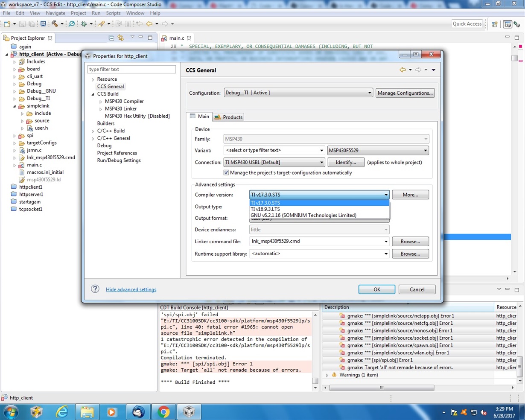Click the Debug bug icon
The width and height of the screenshot is (525, 420).
[84, 24]
